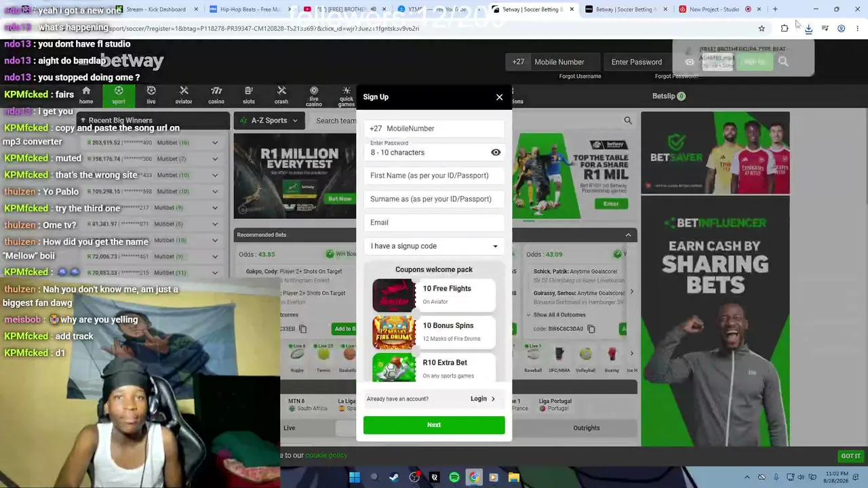Copy bet code BW6C8C3DA0
868x488 pixels.
click(591, 329)
